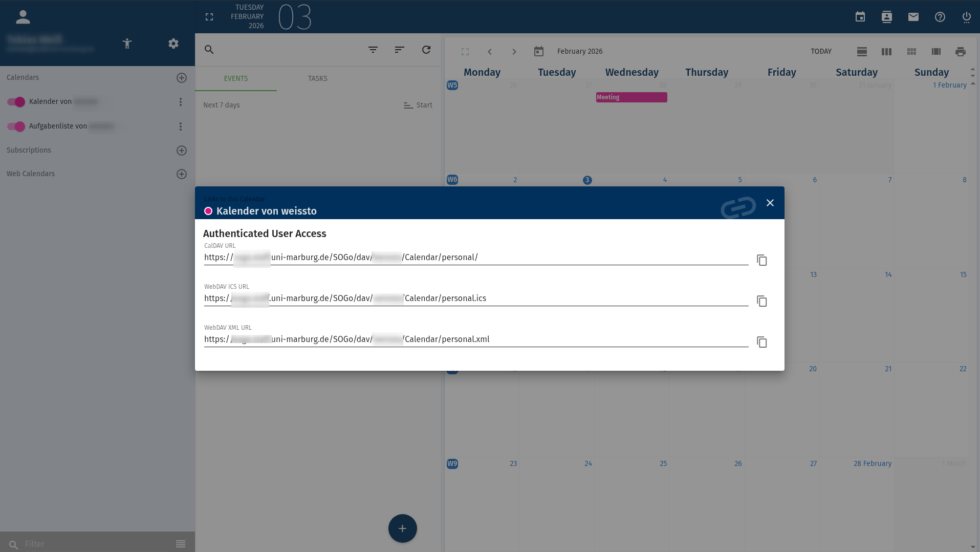Viewport: 980px width, 552px height.
Task: Open the mail module envelope icon
Action: click(x=913, y=17)
